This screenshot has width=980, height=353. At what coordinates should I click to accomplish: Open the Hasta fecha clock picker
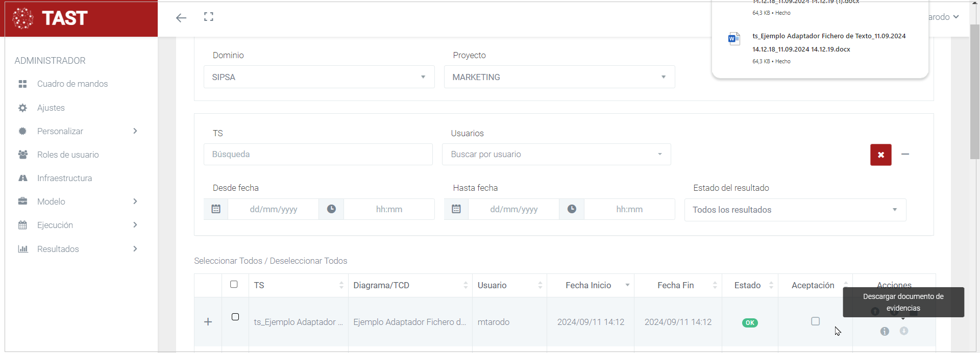[x=572, y=209]
